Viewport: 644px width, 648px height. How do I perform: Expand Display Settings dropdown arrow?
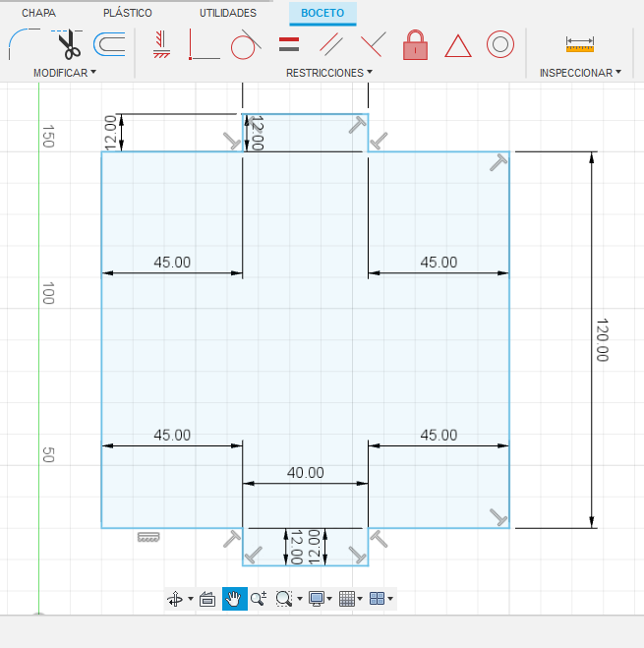329,599
